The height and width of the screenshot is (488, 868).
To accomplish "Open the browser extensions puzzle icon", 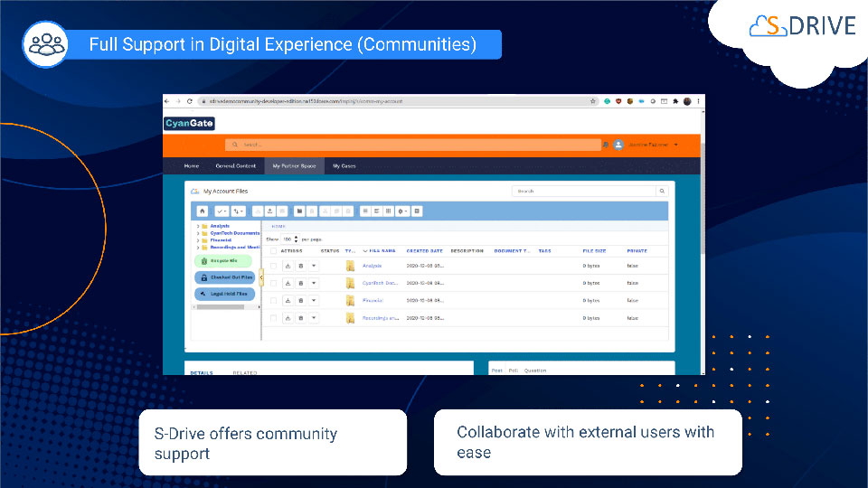I will (675, 101).
